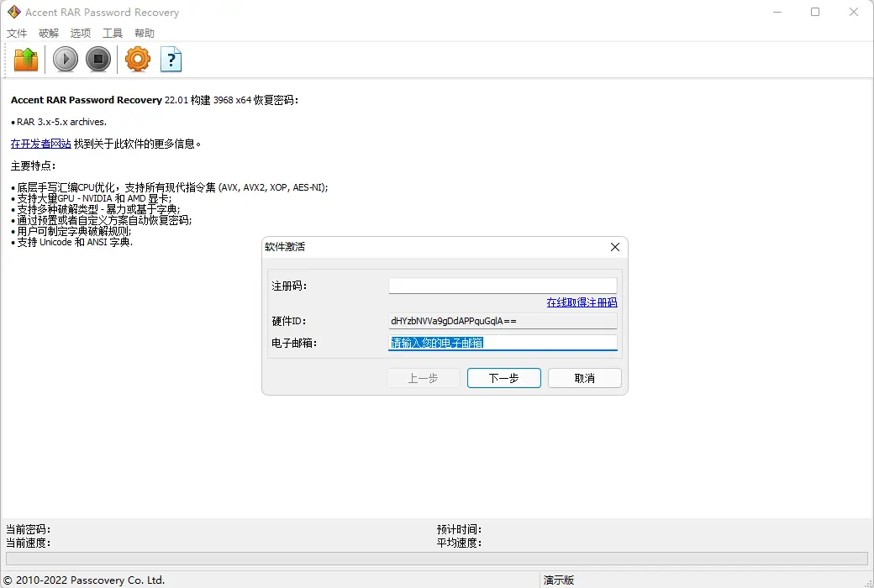Open the 破解 menu

click(x=49, y=33)
